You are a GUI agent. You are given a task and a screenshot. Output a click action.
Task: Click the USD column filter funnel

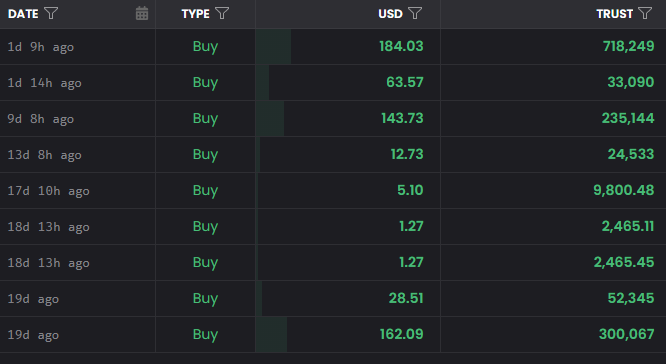pyautogui.click(x=415, y=13)
